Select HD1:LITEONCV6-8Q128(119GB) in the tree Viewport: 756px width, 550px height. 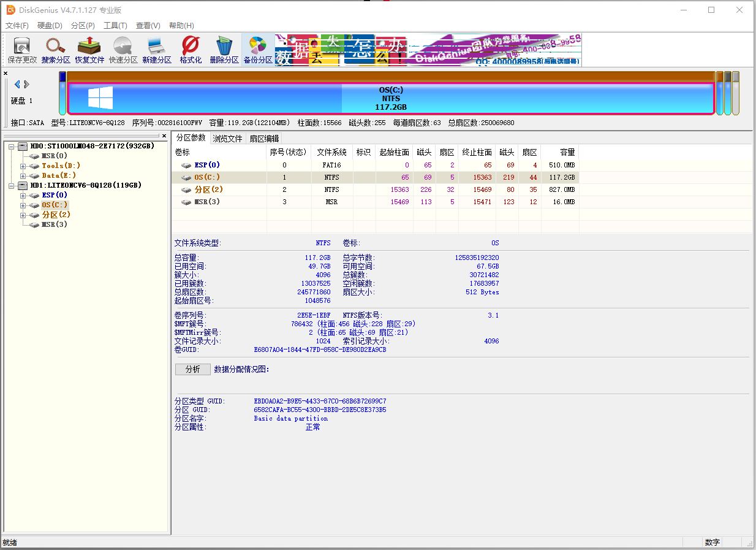[86, 185]
